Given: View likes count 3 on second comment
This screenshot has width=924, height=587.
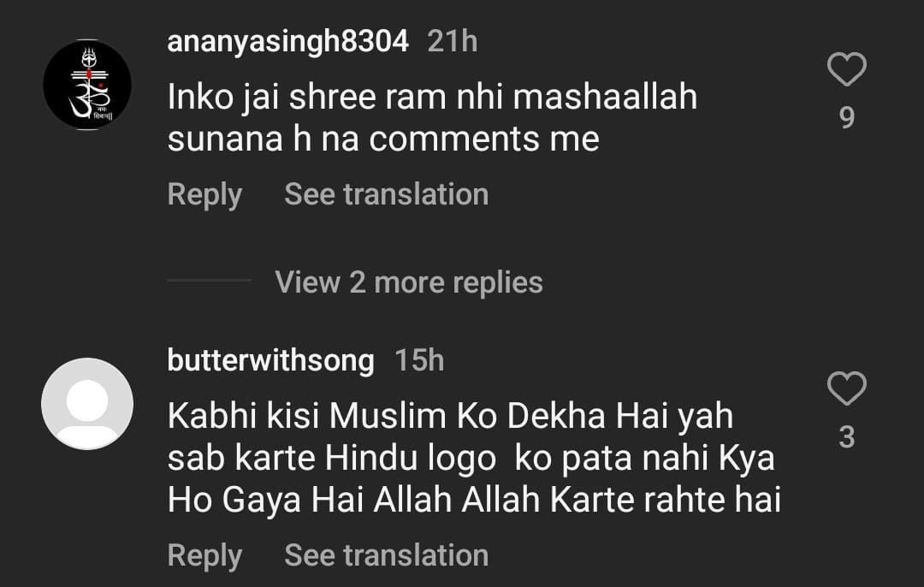Looking at the screenshot, I should point(846,437).
